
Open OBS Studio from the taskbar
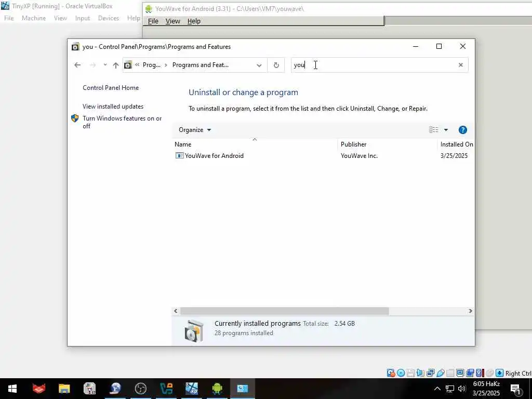point(140,389)
